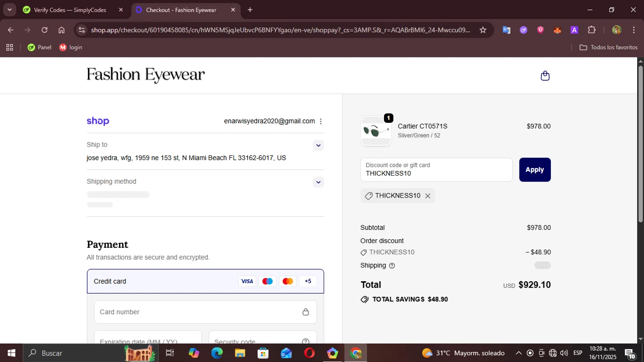Open the Windows Start menu
Viewport: 644px width, 362px height.
point(11,353)
